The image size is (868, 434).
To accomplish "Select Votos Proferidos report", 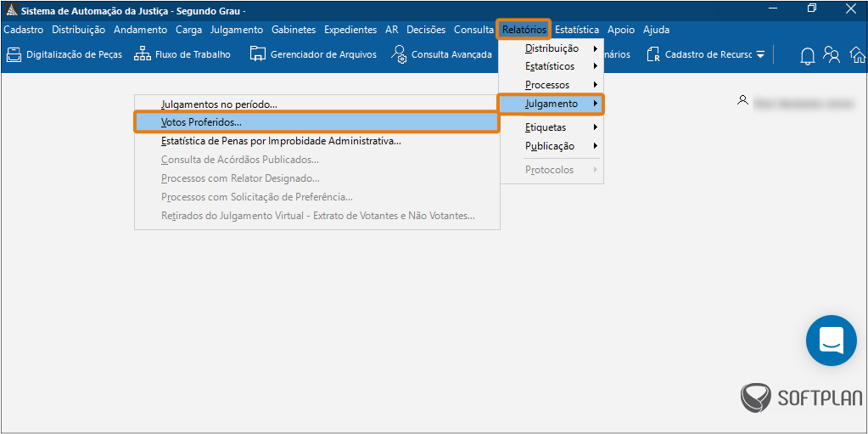I will coord(317,122).
